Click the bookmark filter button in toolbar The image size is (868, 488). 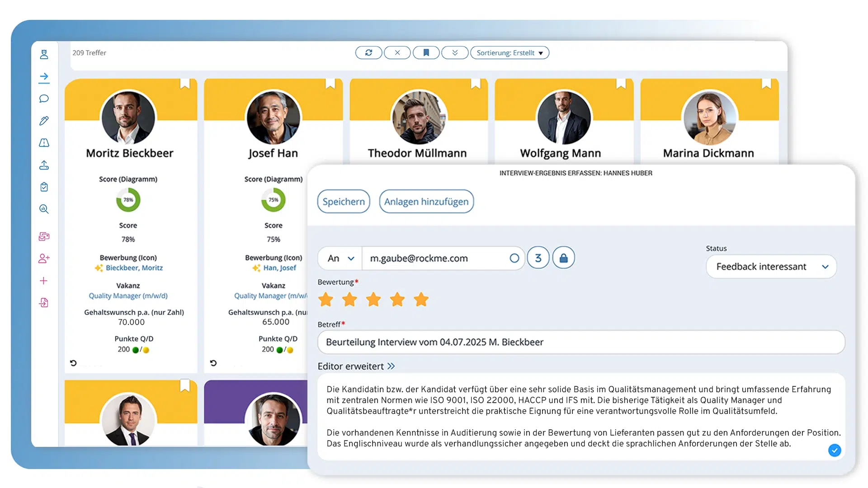coord(426,53)
